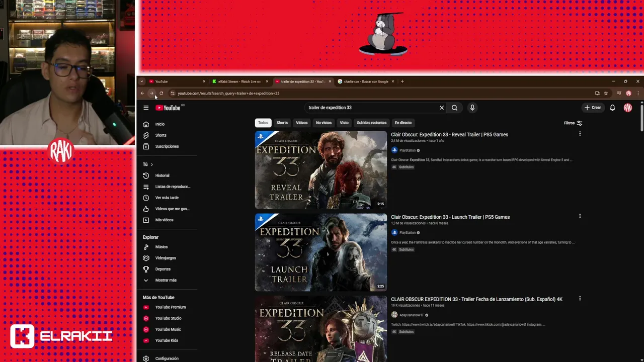Open the Trailer Fecha de Lanzamiento title
644x362 pixels.
(476, 299)
